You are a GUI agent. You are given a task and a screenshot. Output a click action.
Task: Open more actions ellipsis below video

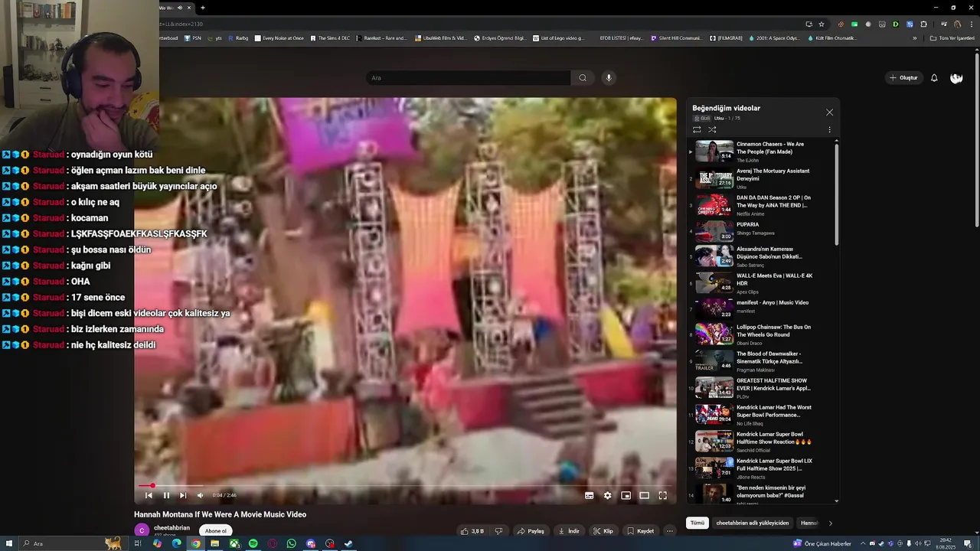tap(669, 530)
